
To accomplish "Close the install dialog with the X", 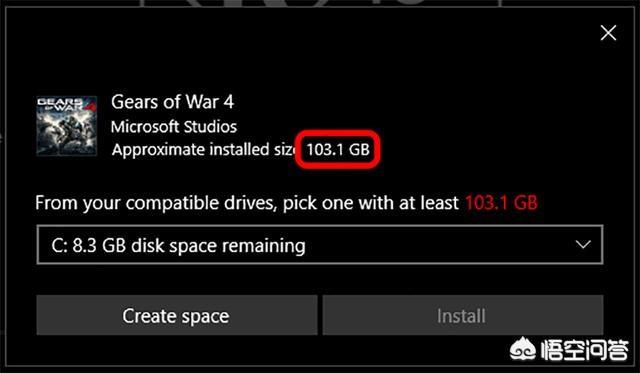I will click(x=608, y=33).
